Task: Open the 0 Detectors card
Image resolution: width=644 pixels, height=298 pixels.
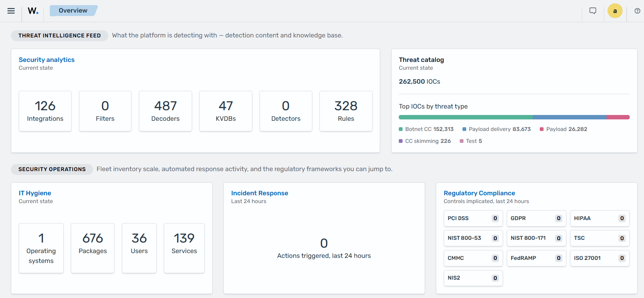Action: tap(286, 111)
